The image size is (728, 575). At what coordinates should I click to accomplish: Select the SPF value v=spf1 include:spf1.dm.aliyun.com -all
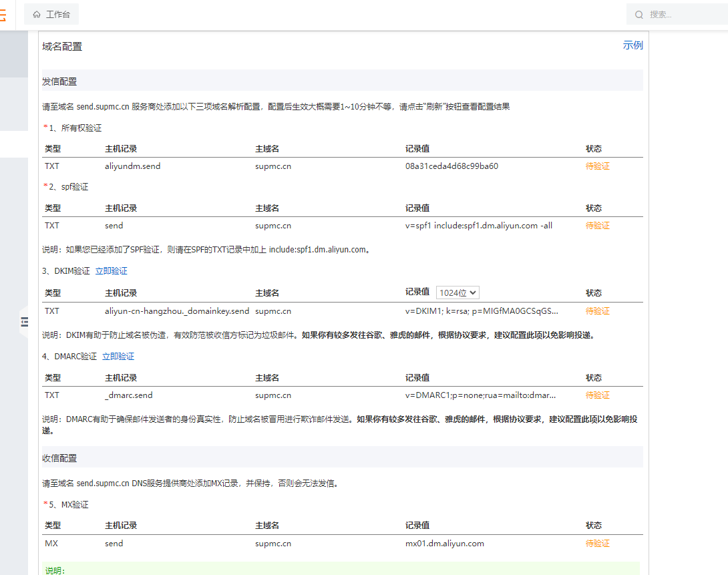[479, 226]
